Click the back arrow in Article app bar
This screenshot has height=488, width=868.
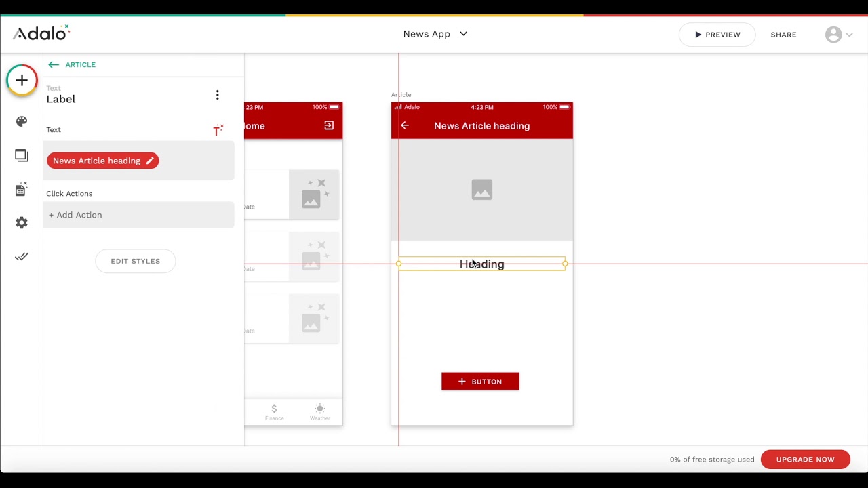pyautogui.click(x=405, y=125)
